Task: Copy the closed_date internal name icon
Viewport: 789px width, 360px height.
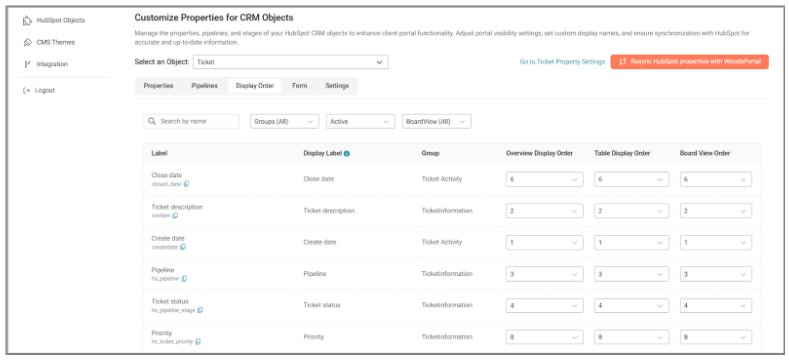Action: coord(187,184)
